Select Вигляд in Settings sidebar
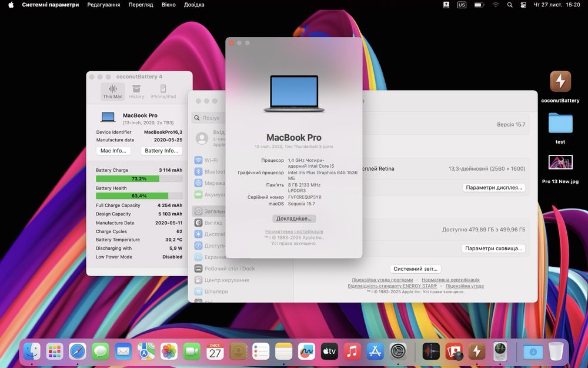Image resolution: width=588 pixels, height=368 pixels. point(209,223)
